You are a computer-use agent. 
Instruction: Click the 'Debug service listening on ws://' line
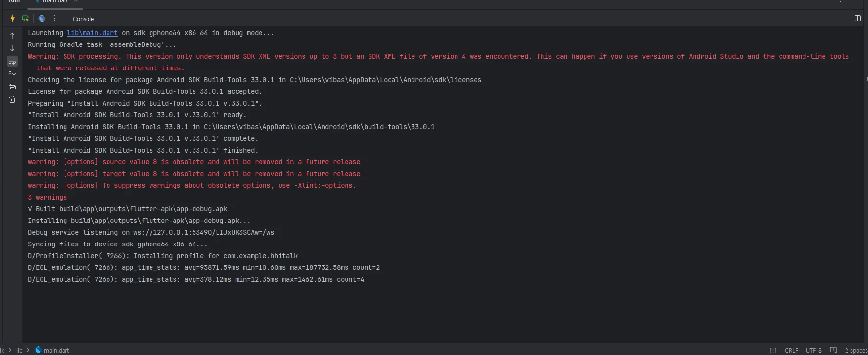151,232
